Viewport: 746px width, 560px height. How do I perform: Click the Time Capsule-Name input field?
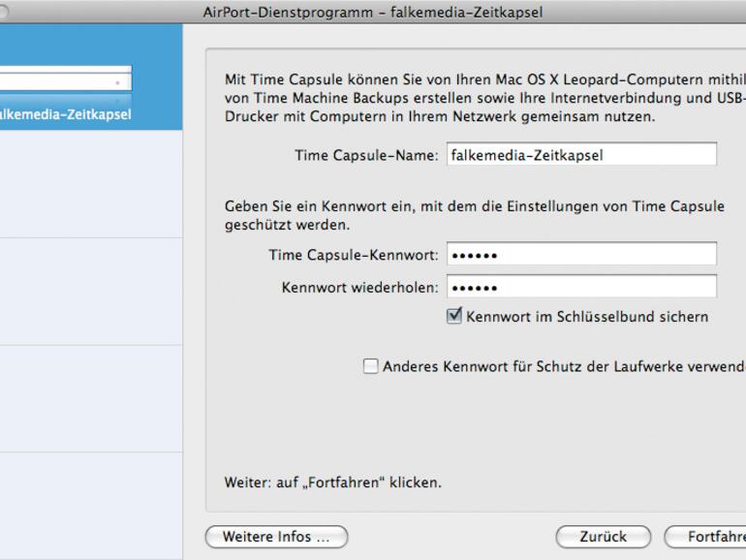581,154
